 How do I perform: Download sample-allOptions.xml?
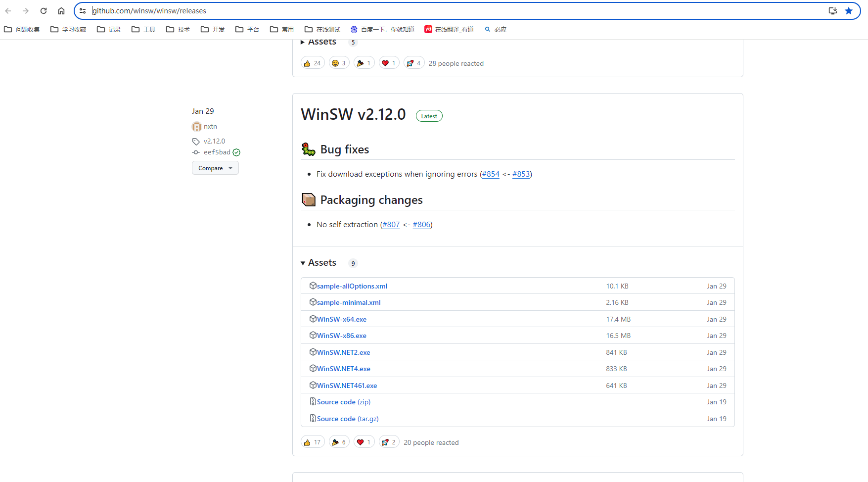(352, 286)
